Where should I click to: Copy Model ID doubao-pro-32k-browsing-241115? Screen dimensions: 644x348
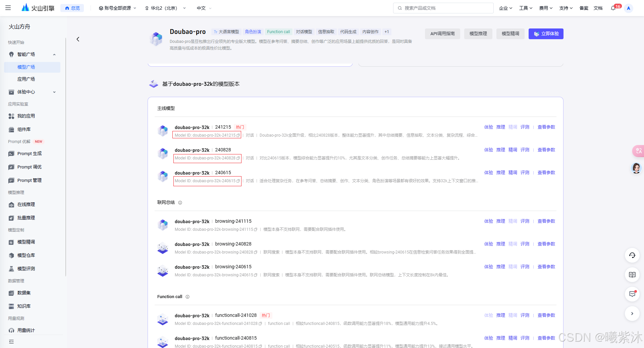(256, 229)
